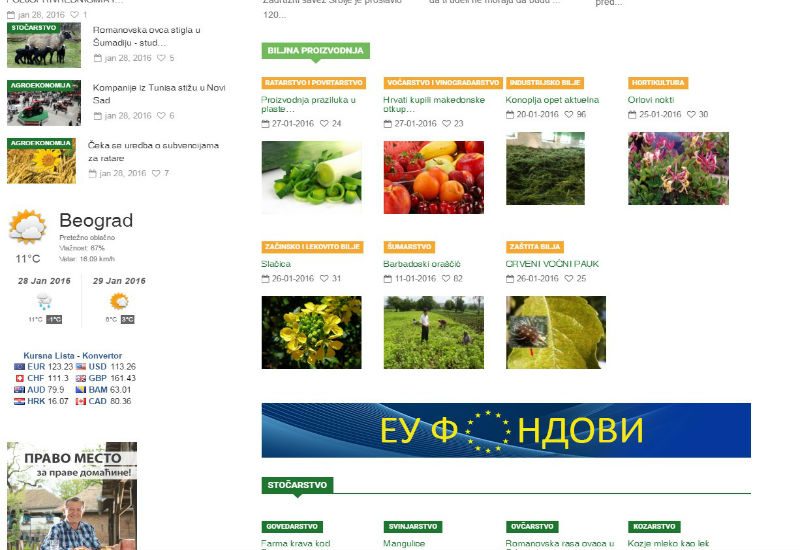Open the Slačica article link

[x=276, y=264]
